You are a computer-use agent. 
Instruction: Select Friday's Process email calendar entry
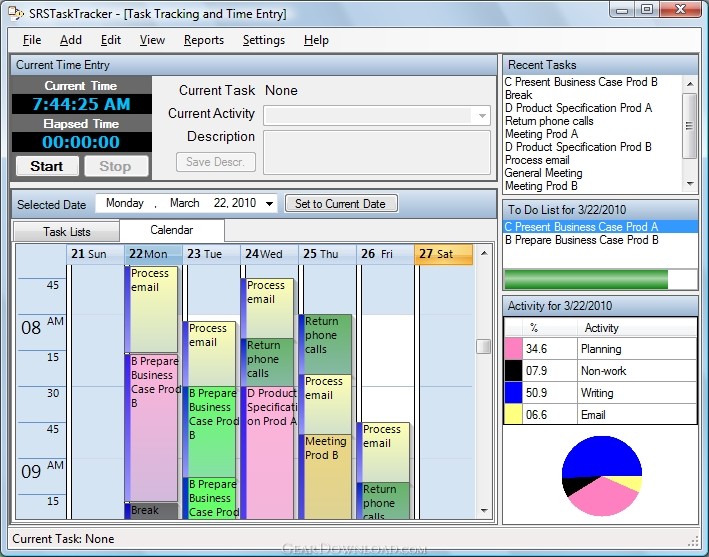383,452
